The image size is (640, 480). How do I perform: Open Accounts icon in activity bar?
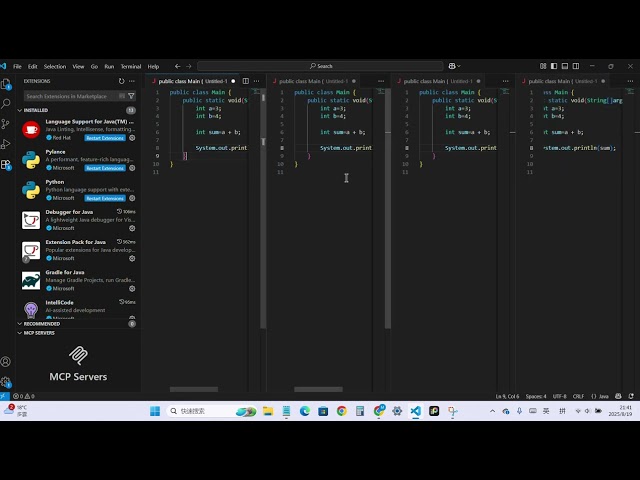pos(6,362)
